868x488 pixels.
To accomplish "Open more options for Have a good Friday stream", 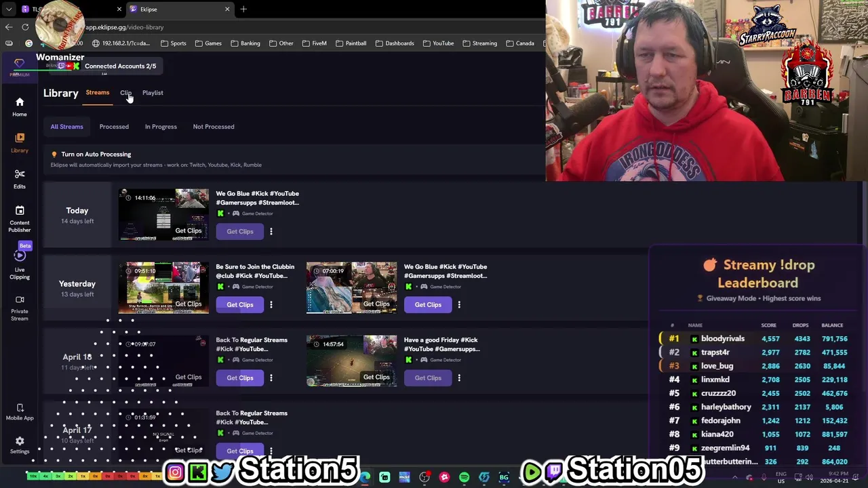I will [x=459, y=378].
